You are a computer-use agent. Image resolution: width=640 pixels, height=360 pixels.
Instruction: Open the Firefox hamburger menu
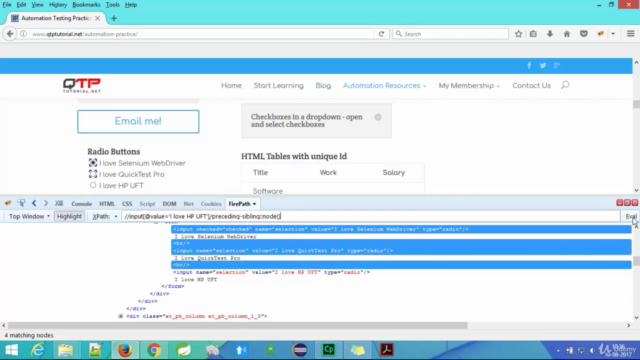click(x=631, y=34)
